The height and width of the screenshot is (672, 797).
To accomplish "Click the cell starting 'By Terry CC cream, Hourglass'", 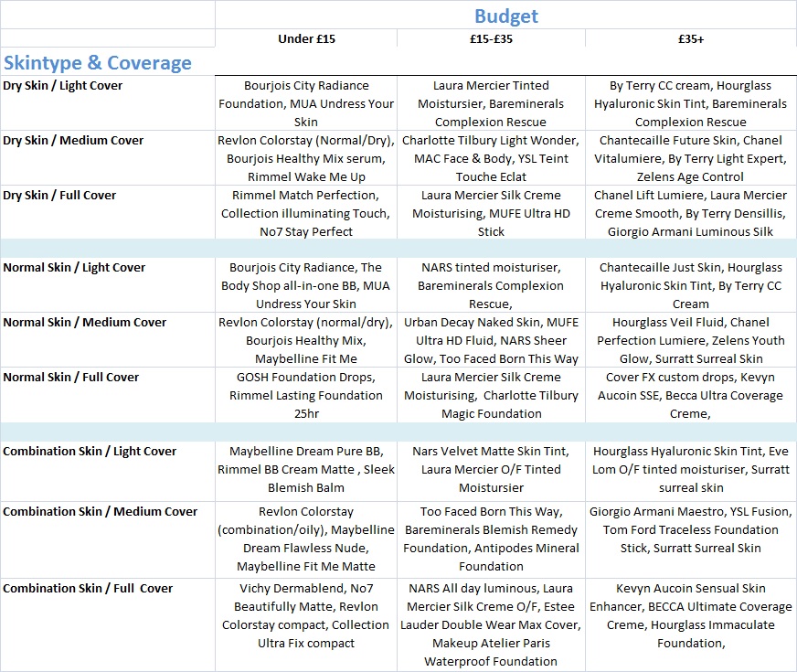I will coord(691,103).
